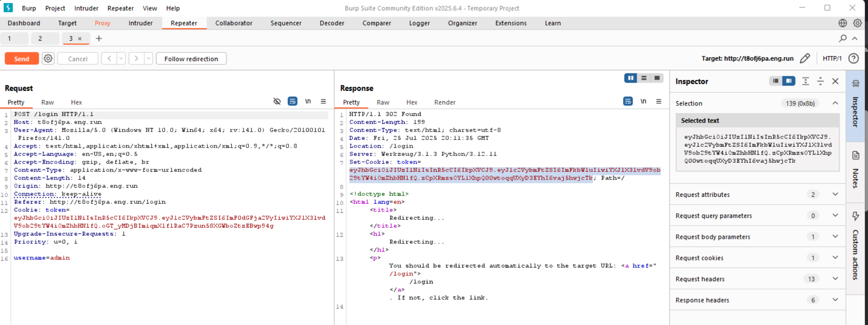
Task: Switch to side-by-side request/response layout
Action: [x=631, y=78]
